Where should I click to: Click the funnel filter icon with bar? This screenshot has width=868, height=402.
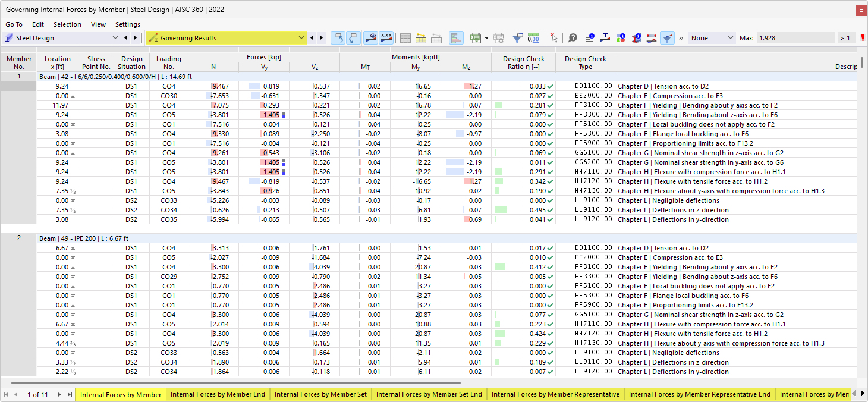coord(518,38)
